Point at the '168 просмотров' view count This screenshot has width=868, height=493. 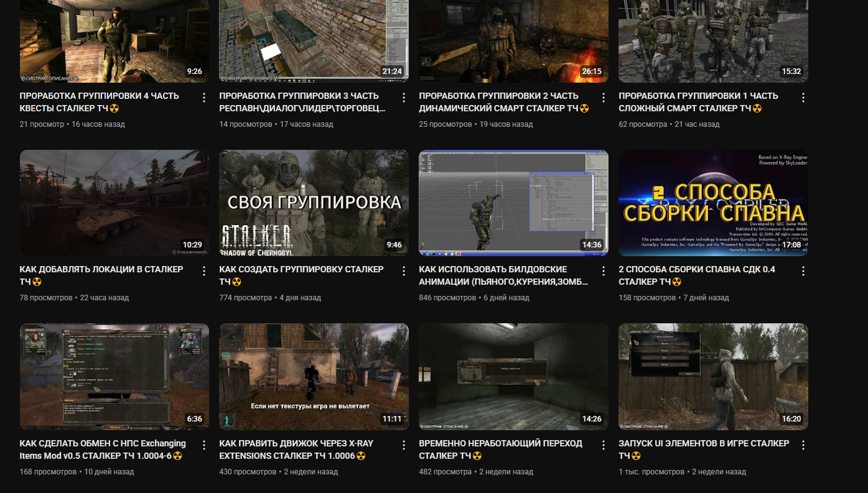coord(49,472)
